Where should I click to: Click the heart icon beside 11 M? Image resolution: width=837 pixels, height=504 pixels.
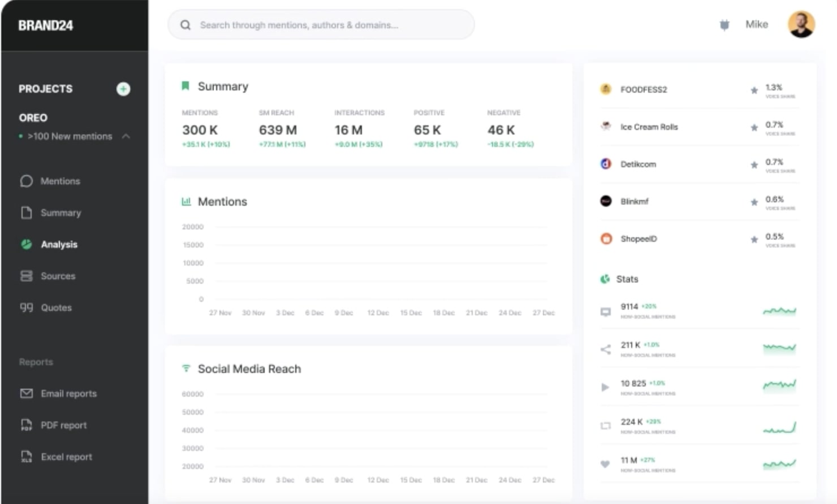tap(605, 464)
